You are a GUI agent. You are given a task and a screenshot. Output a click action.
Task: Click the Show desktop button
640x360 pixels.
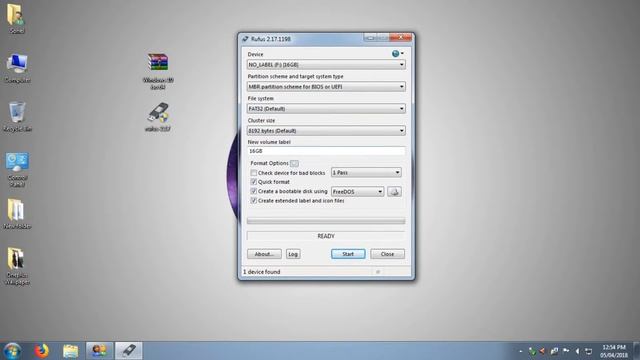pos(636,351)
